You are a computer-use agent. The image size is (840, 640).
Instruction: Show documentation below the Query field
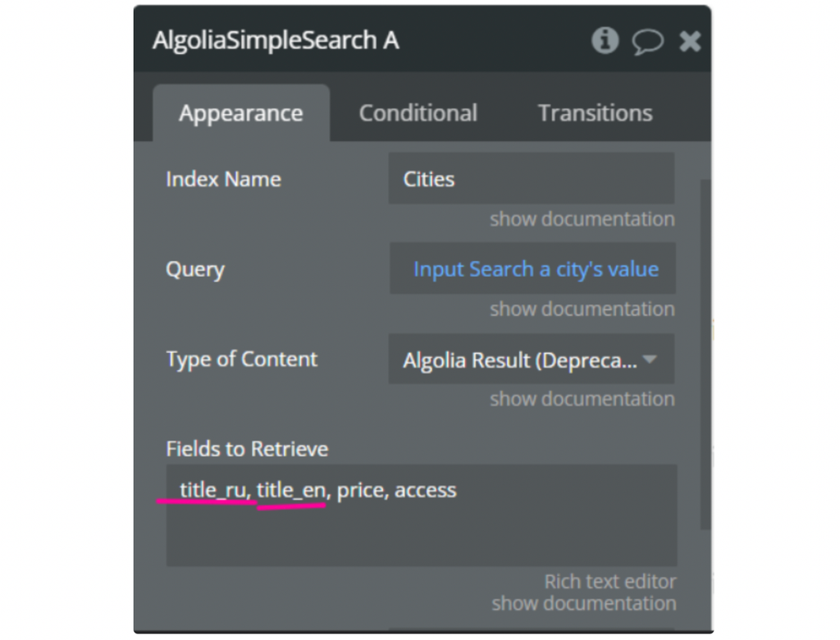[x=582, y=309]
